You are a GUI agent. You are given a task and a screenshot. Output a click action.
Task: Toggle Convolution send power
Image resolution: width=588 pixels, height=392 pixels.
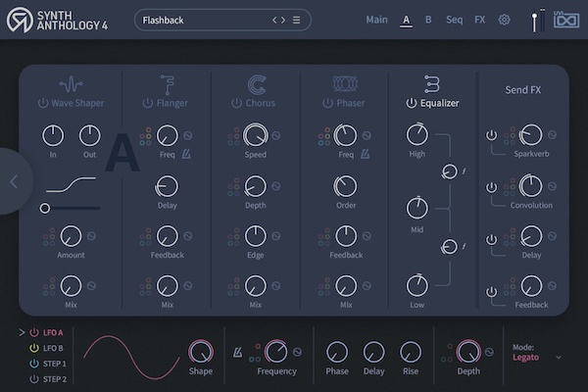(x=491, y=187)
